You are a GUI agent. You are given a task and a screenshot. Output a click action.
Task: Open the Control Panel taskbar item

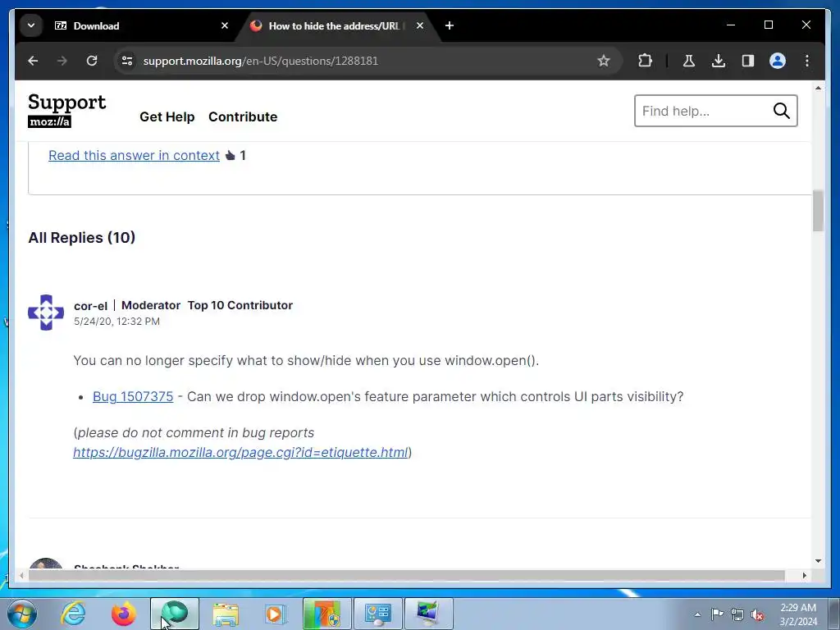click(377, 614)
